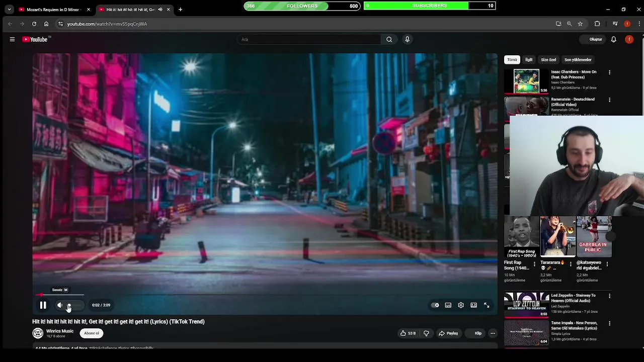Click the search magnifier button
The image size is (644, 362).
pyautogui.click(x=389, y=39)
